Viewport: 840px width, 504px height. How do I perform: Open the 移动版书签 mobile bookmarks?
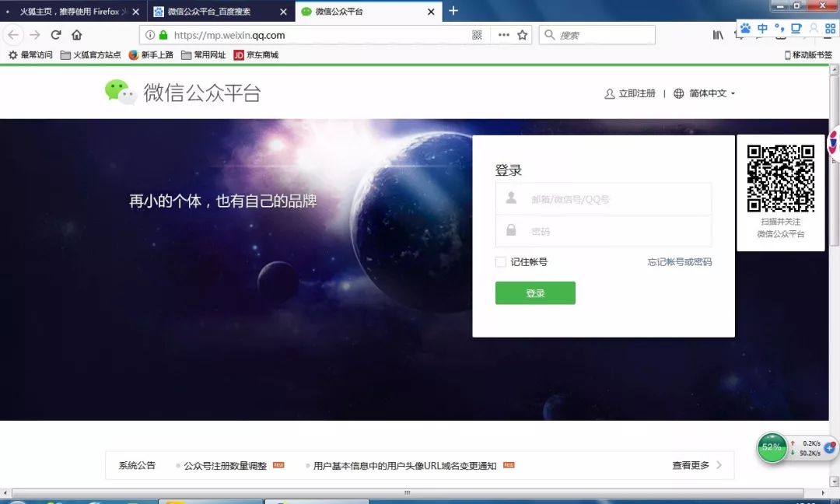point(808,54)
